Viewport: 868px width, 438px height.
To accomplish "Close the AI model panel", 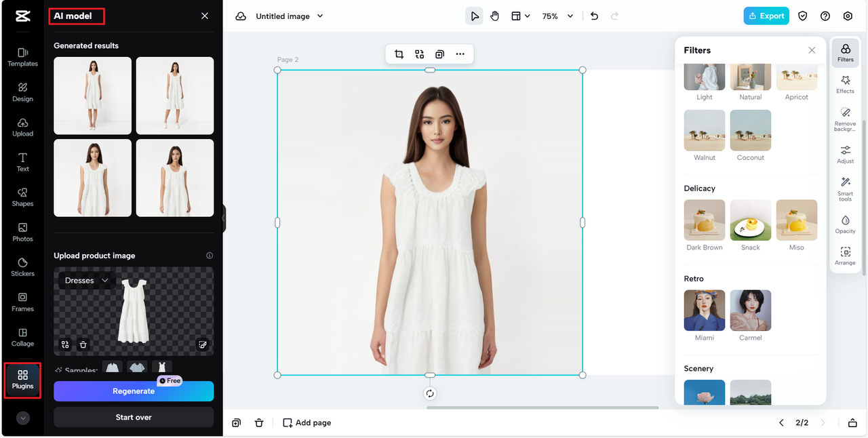I will (205, 16).
